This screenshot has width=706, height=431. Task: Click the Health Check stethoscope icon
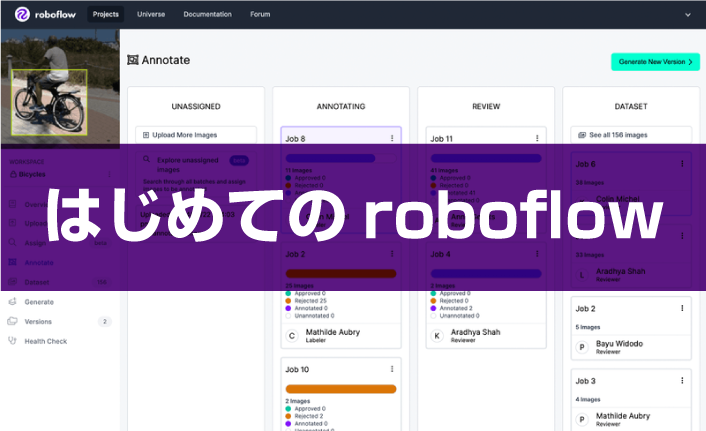[x=13, y=341]
